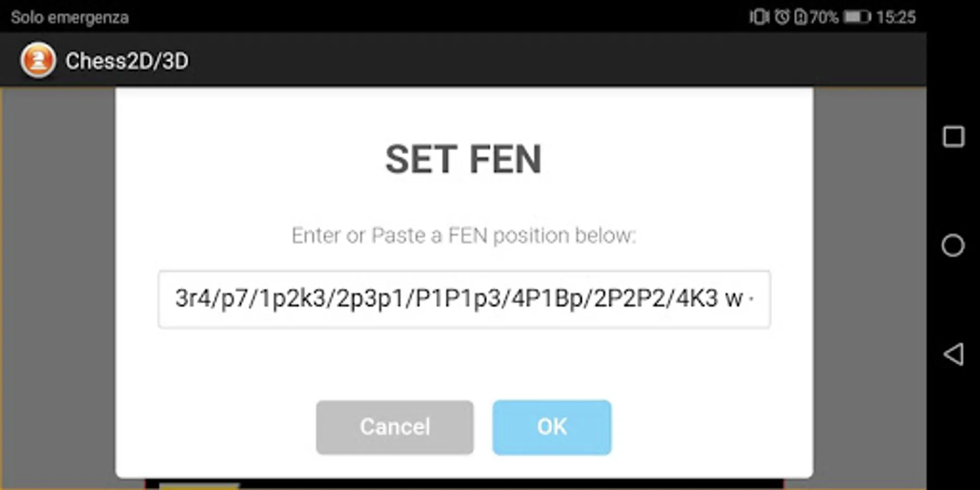Viewport: 980px width, 490px height.
Task: Tap the 70% battery percentage text
Action: [824, 17]
